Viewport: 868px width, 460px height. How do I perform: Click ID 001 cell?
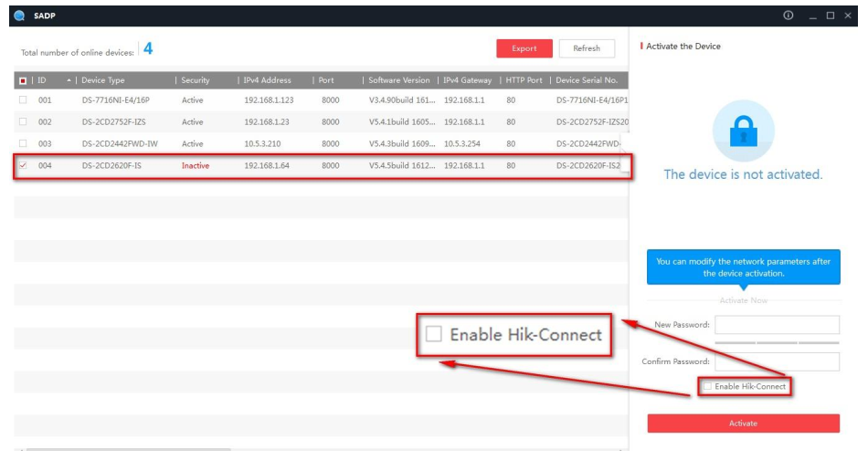[x=45, y=100]
